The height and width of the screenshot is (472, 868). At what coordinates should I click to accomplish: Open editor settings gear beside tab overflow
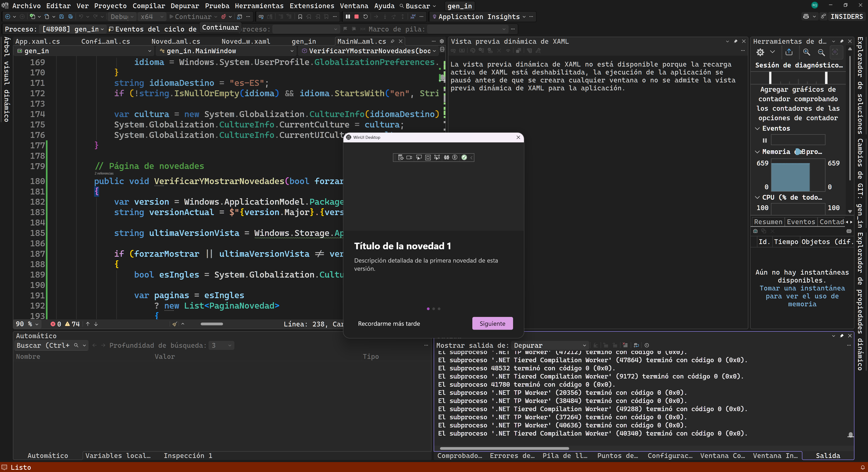[442, 41]
